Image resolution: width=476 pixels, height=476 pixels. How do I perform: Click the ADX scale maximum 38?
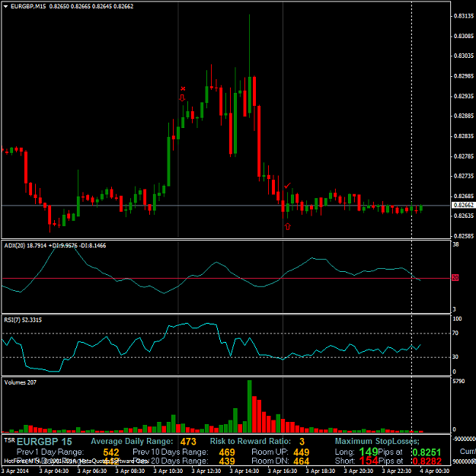[x=455, y=244]
